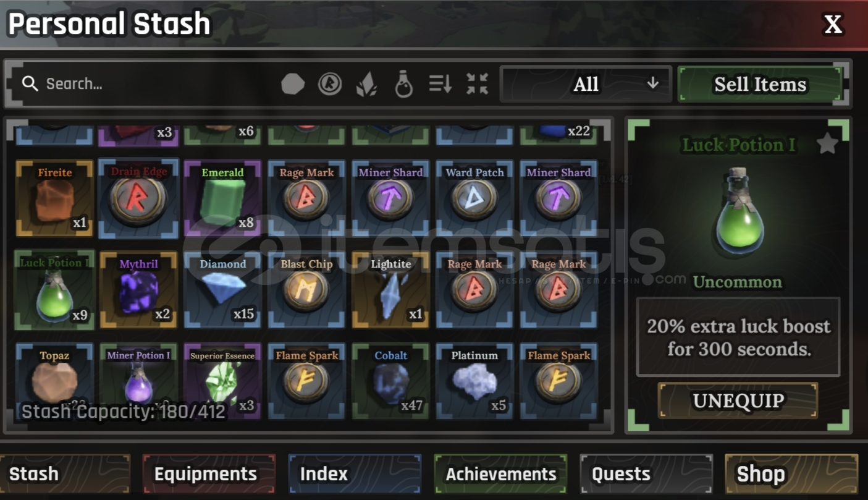This screenshot has height=500, width=868.
Task: Filter stash by essence crystal icon
Action: [366, 85]
